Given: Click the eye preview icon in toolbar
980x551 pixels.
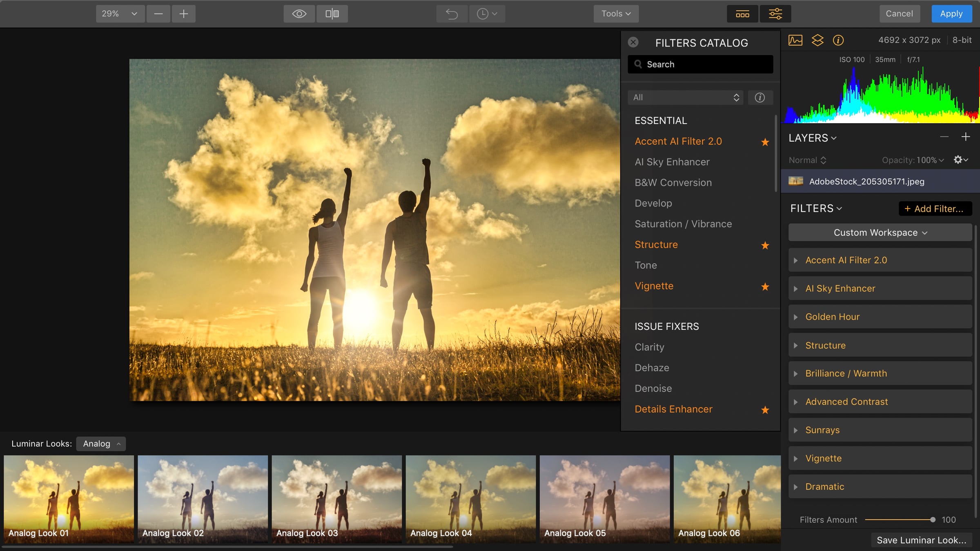Looking at the screenshot, I should (x=299, y=14).
